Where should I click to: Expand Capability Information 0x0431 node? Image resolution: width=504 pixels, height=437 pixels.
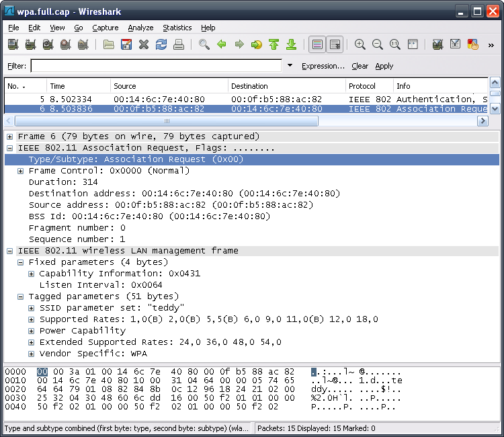(31, 274)
